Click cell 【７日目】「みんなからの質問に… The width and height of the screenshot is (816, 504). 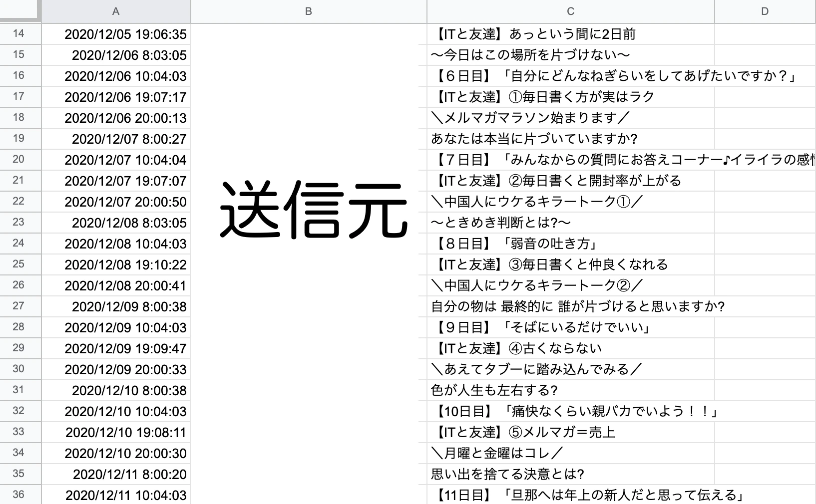tap(571, 160)
